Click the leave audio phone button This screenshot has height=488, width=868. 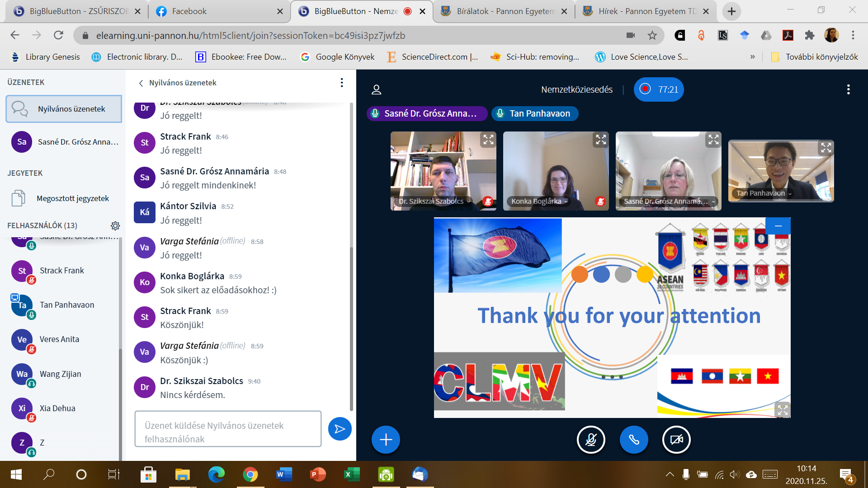coord(633,440)
